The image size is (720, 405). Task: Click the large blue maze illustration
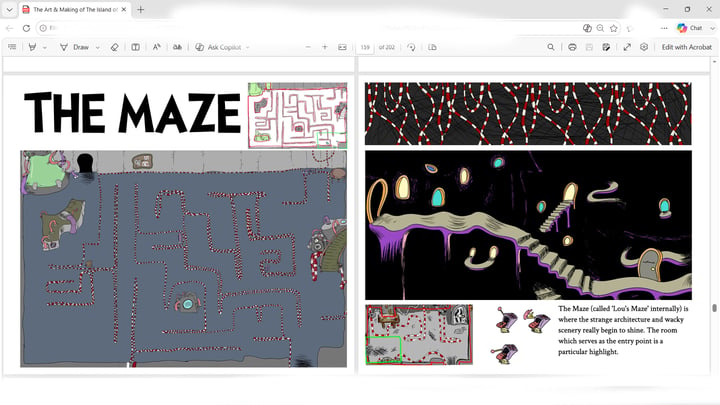tap(184, 259)
